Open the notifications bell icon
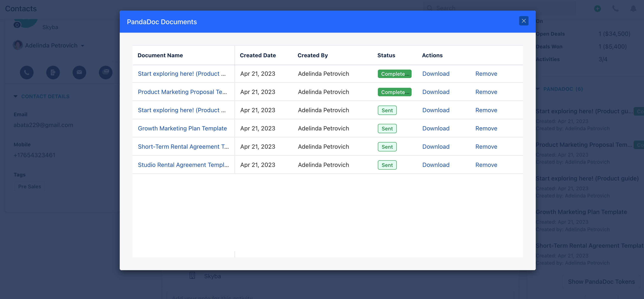The height and width of the screenshot is (299, 644). tap(633, 8)
